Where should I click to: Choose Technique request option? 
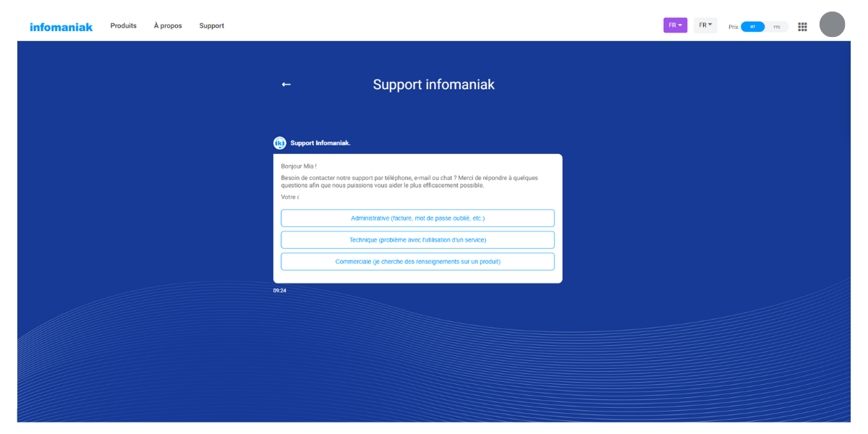417,239
